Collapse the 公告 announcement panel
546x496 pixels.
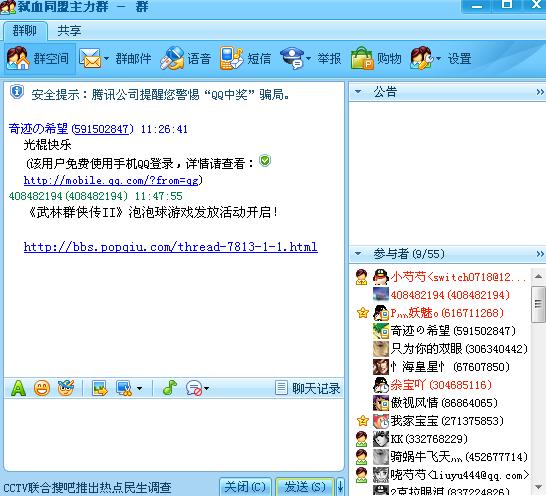click(358, 92)
